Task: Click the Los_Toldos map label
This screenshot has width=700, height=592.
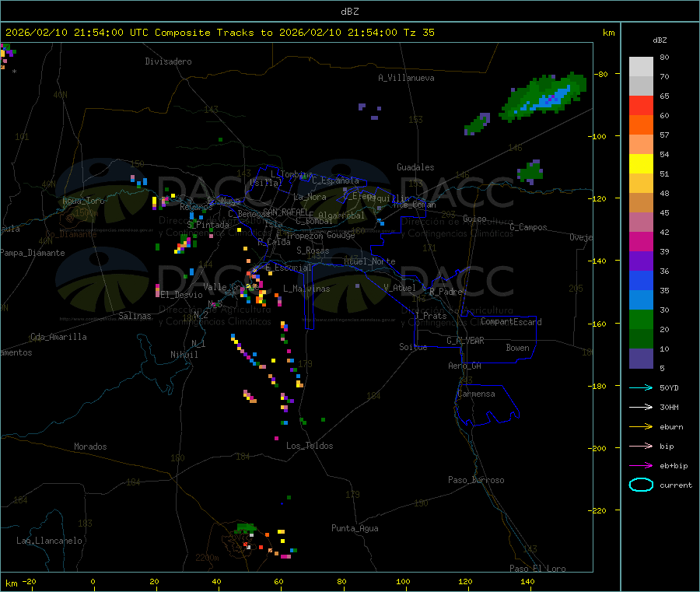Action: coord(310,446)
